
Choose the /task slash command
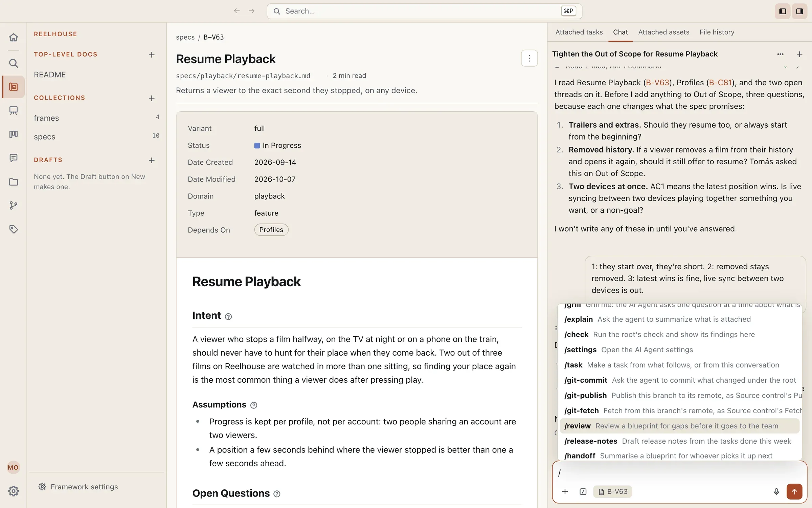[x=679, y=365]
